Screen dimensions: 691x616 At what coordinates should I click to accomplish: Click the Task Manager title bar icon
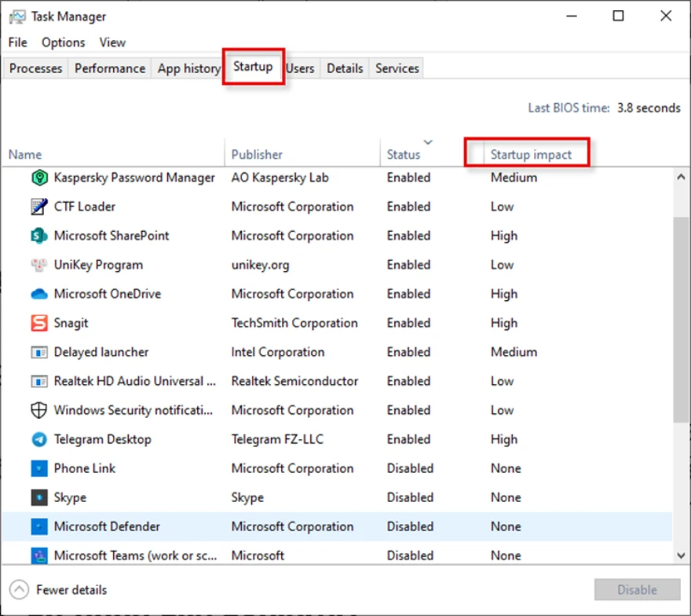coord(16,16)
